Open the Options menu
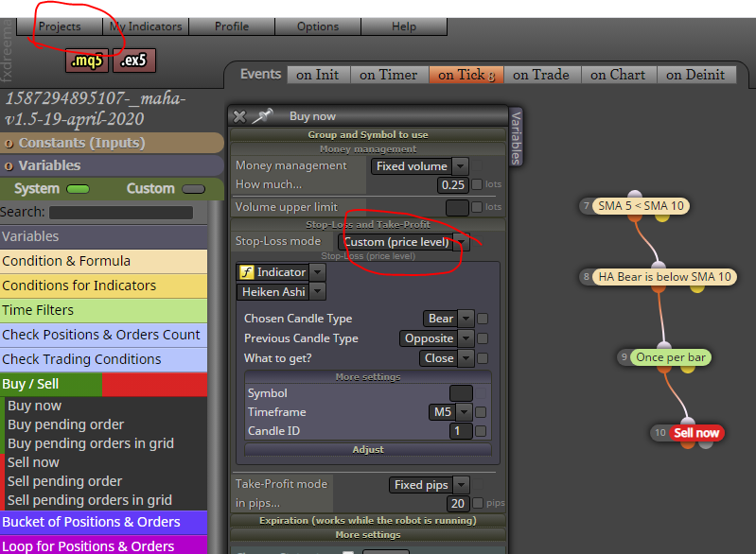This screenshot has width=756, height=554. click(318, 26)
